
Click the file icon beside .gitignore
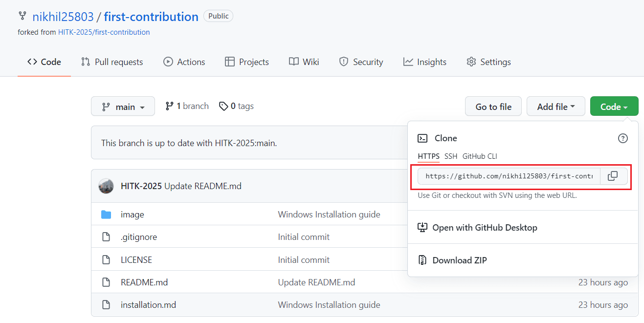106,237
